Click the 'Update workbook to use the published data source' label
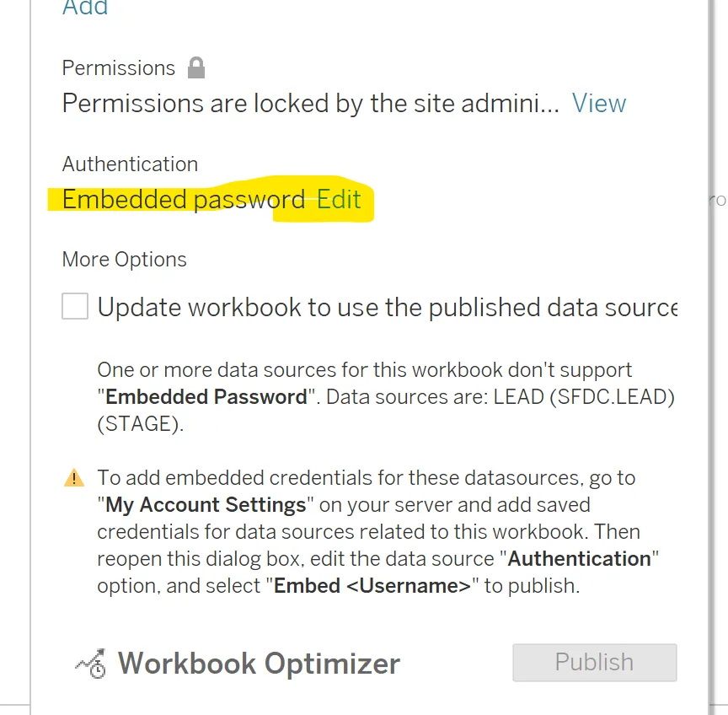Screen dimensions: 728x715 388,308
